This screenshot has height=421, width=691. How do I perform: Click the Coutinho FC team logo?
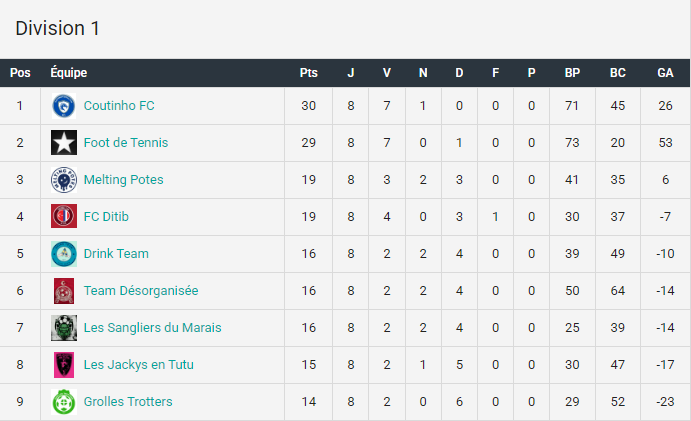[64, 106]
